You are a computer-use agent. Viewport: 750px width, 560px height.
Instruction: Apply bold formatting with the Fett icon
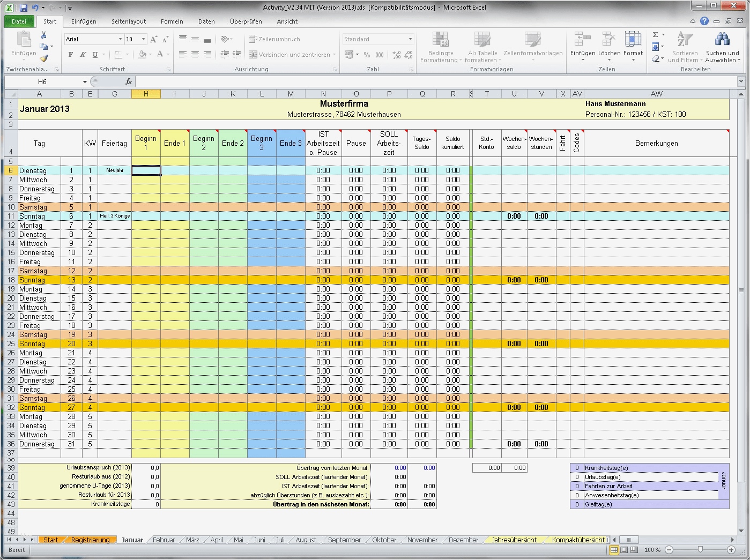70,55
